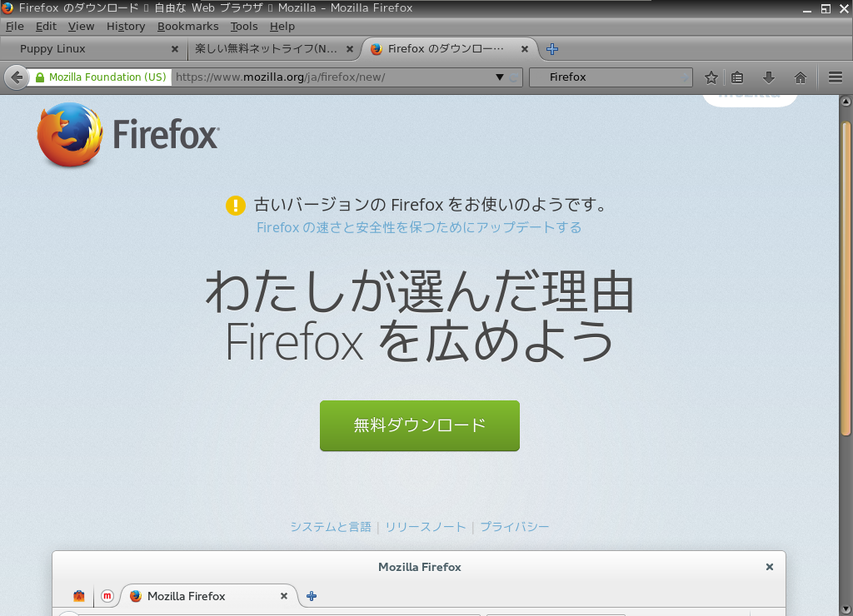Image resolution: width=853 pixels, height=616 pixels.
Task: Click the vertical scrollbar thumb
Action: 846,278
